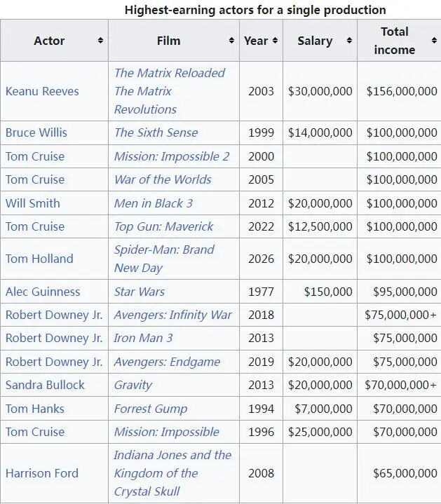Sort table by Salary column arrows
This screenshot has width=441, height=504.
click(349, 41)
